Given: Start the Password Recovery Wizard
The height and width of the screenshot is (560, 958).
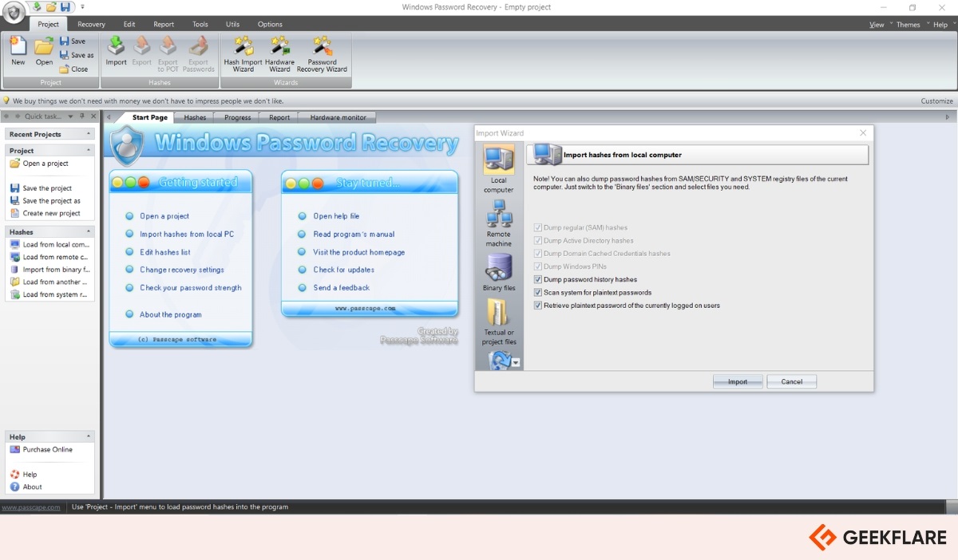Looking at the screenshot, I should pyautogui.click(x=322, y=54).
